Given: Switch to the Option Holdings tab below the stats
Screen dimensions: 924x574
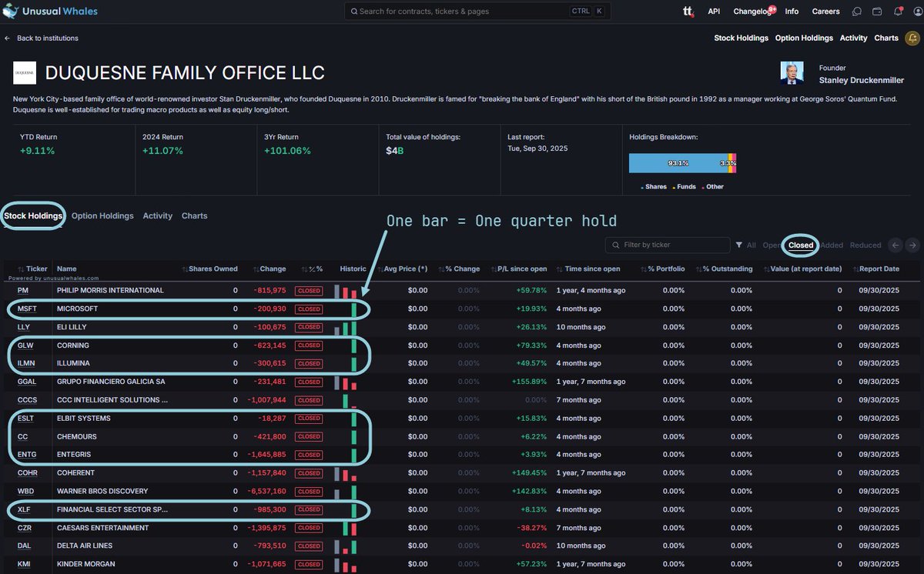Looking at the screenshot, I should (102, 216).
